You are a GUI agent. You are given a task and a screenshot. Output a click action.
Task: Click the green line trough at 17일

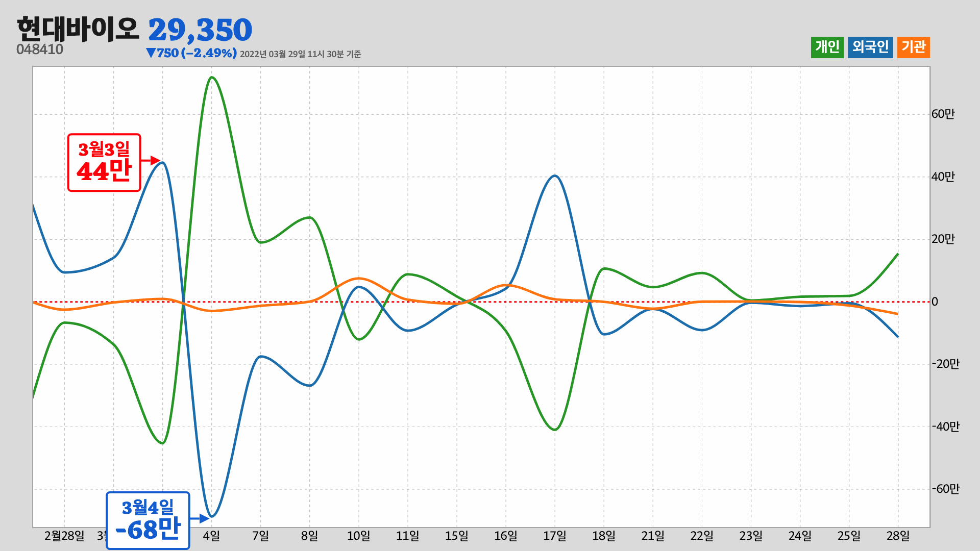(x=555, y=430)
